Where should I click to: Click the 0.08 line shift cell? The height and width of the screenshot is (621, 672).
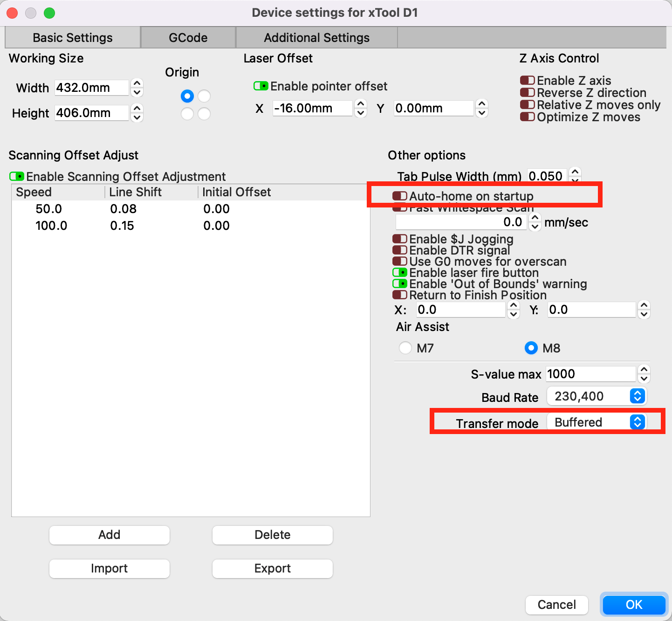click(x=123, y=209)
